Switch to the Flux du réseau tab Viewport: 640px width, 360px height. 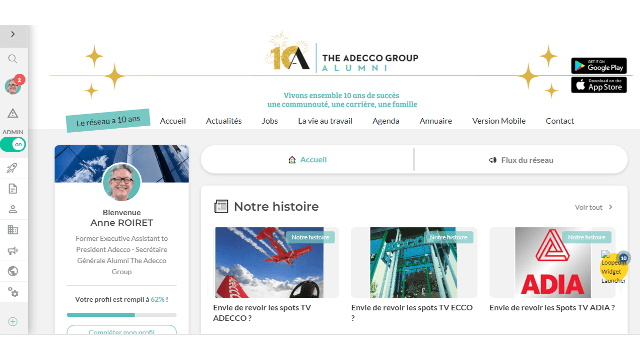[521, 160]
